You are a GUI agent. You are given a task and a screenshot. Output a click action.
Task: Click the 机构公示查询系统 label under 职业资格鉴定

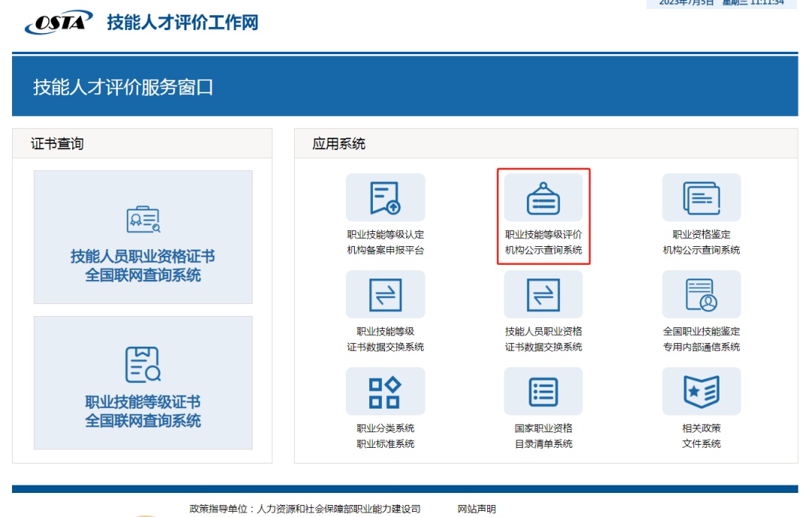(701, 250)
